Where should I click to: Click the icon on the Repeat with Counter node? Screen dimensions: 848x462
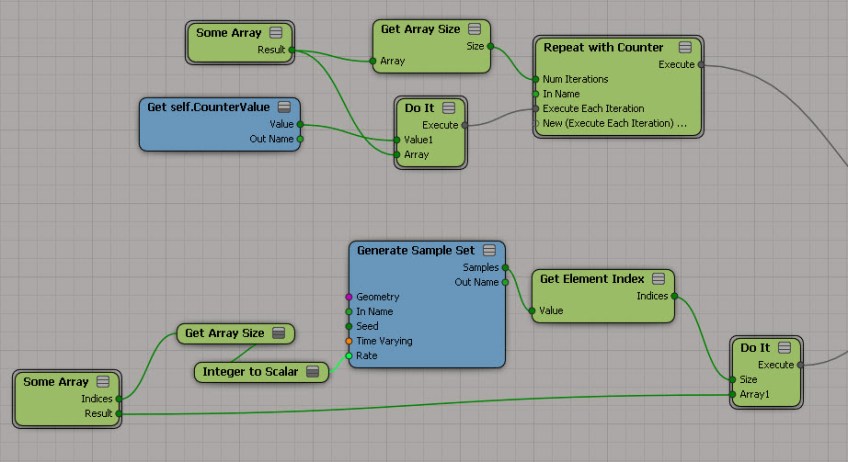685,47
